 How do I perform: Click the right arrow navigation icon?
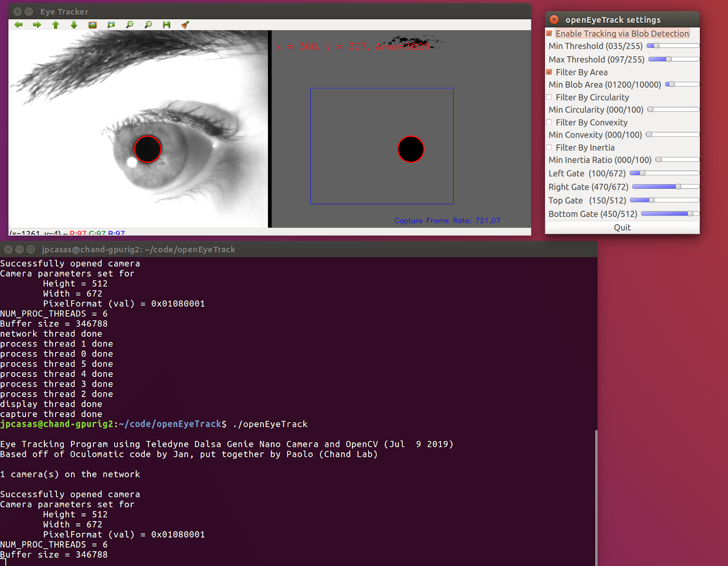pos(36,25)
